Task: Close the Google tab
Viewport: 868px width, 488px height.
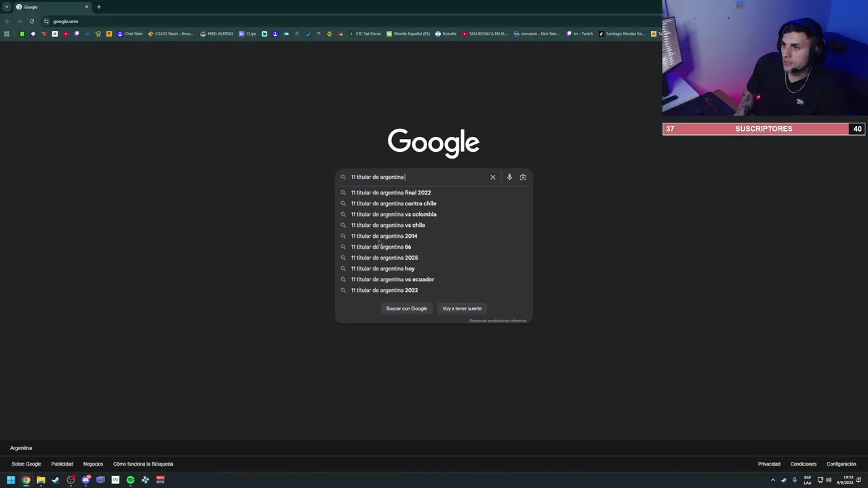Action: (x=87, y=7)
